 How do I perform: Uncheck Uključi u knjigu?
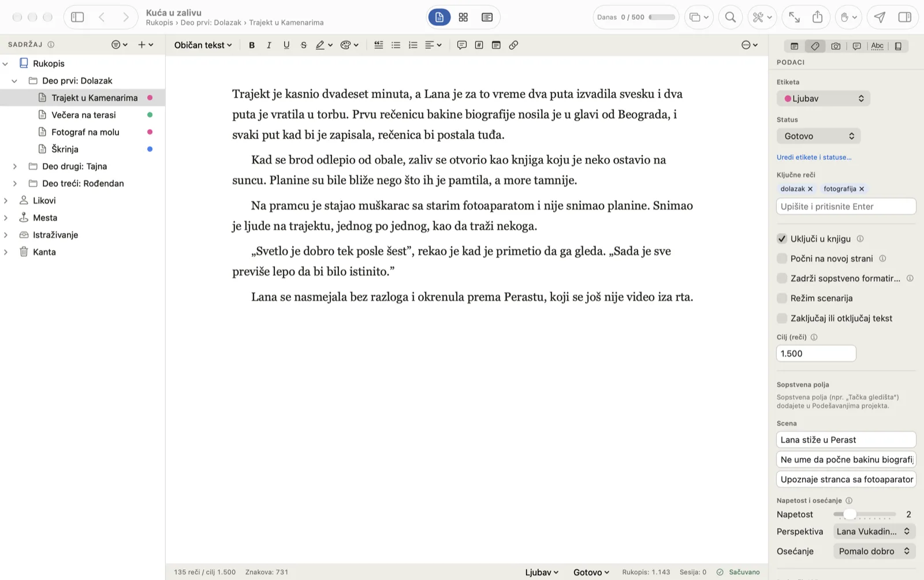pos(782,238)
